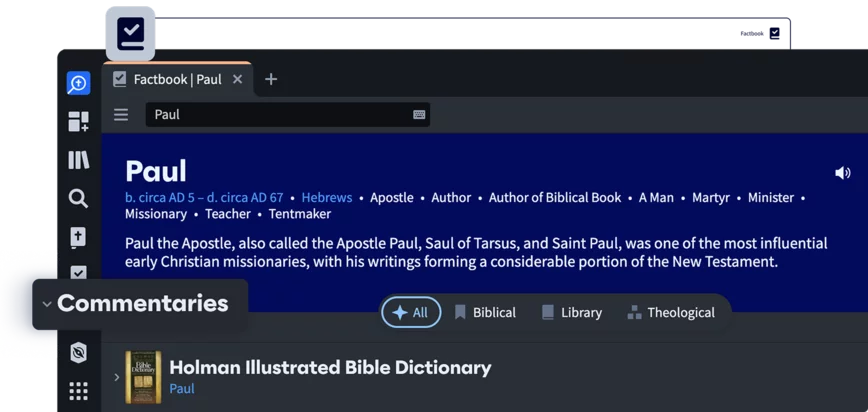Open the Logos search home icon in sidebar

click(79, 83)
